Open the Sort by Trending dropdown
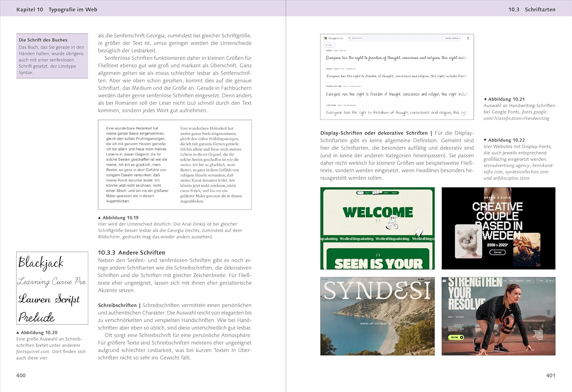This screenshot has width=572, height=392. (x=453, y=38)
